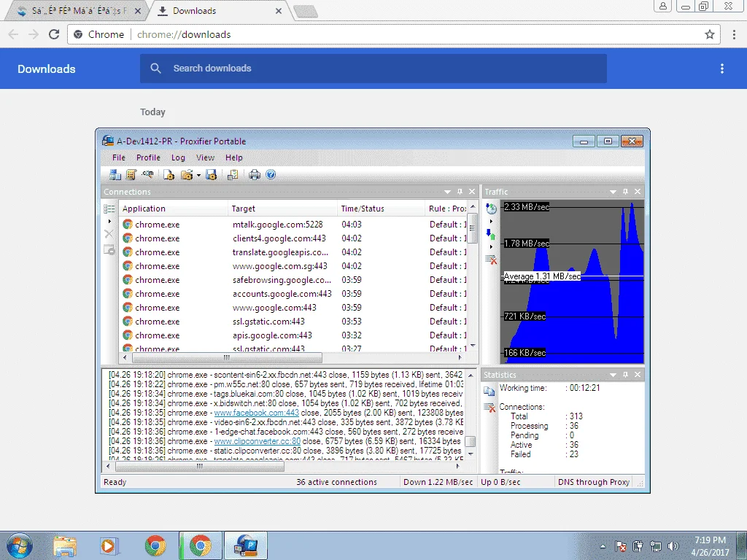Open Proxy Servers settings icon in Proxifier toolbar
This screenshot has height=560, width=747.
coord(115,175)
